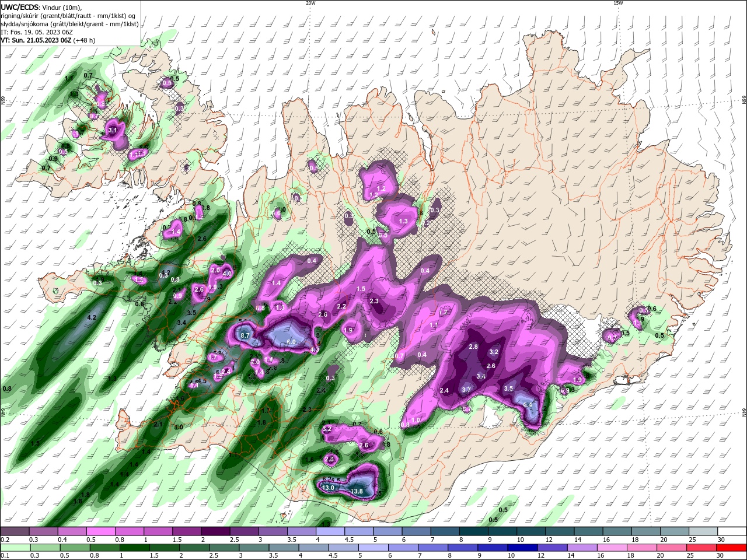The width and height of the screenshot is (747, 560).
Task: Click the '0.1' label on the lower legend
Action: tap(5, 556)
